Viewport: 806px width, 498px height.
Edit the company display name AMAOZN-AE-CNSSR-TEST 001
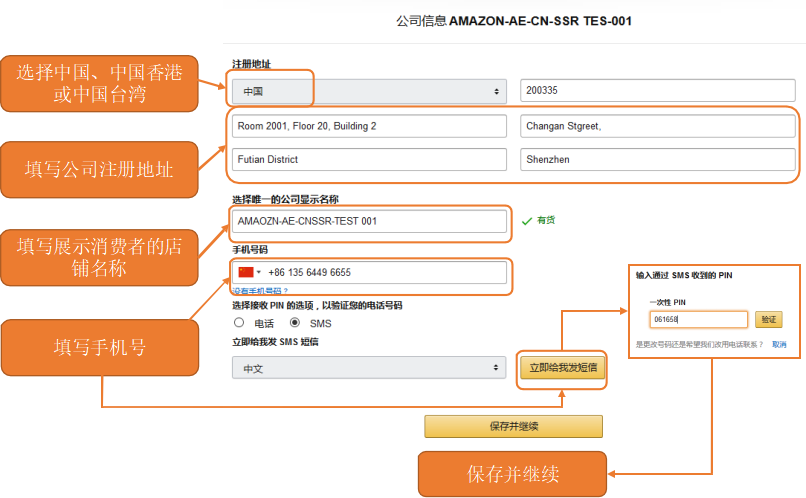pos(369,221)
